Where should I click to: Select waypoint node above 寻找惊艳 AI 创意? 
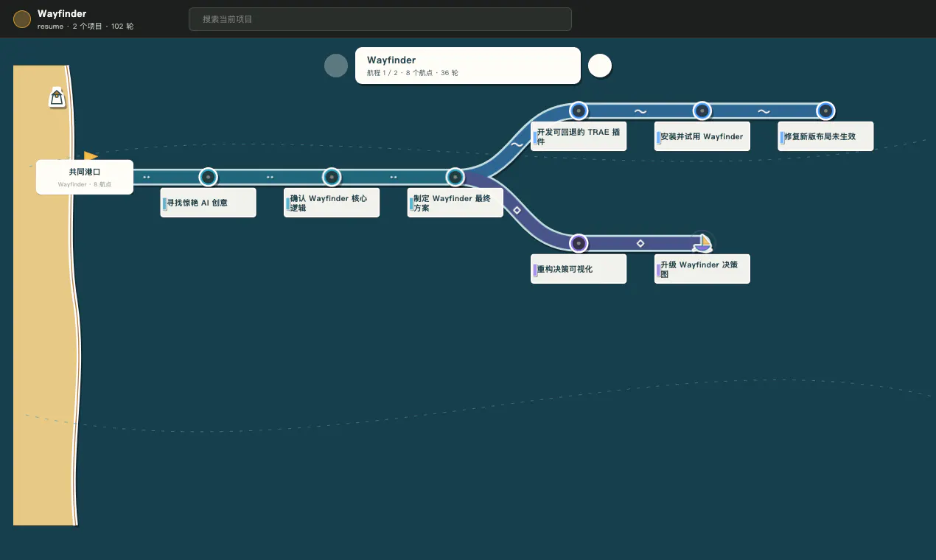(209, 177)
